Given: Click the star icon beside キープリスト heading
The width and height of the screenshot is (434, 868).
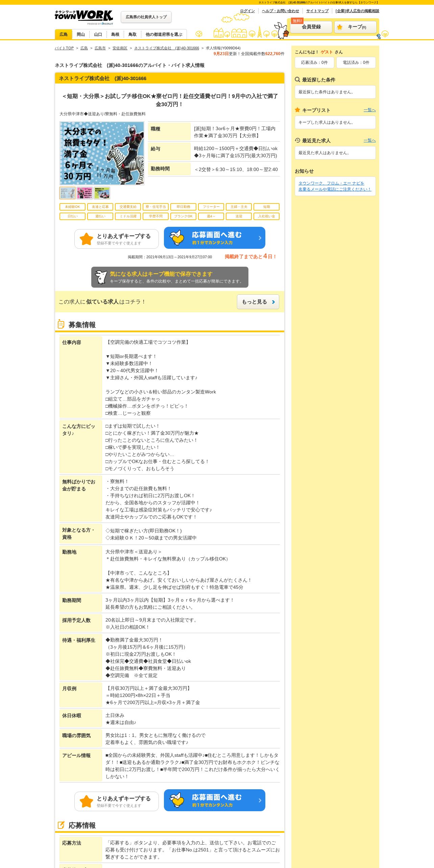Looking at the screenshot, I should click(x=297, y=110).
